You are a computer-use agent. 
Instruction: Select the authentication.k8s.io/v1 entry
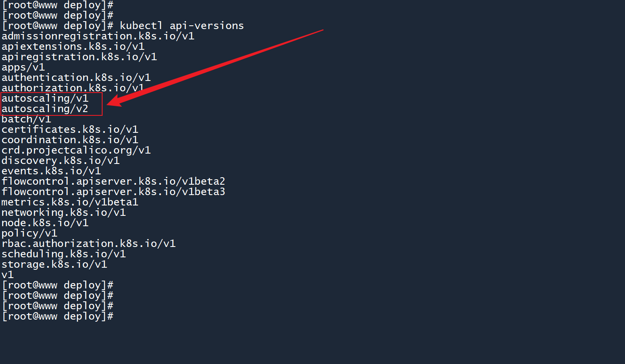coord(76,78)
